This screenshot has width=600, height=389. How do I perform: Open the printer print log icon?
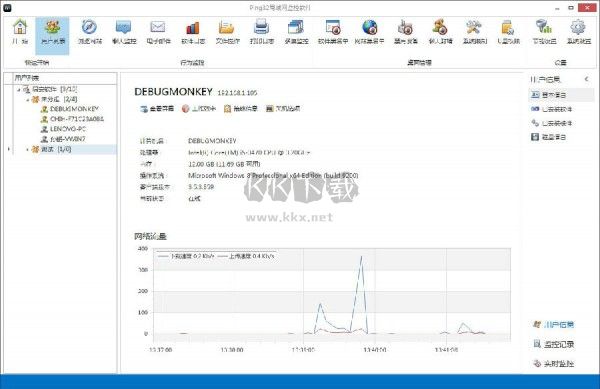click(x=261, y=27)
